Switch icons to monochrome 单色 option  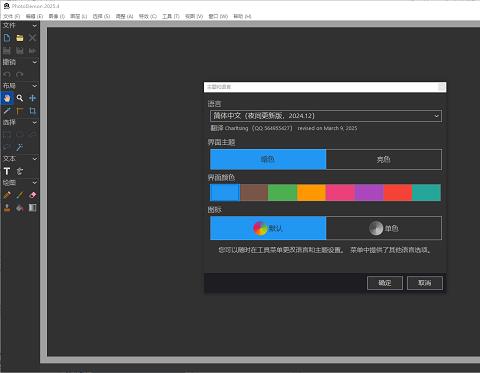click(384, 228)
